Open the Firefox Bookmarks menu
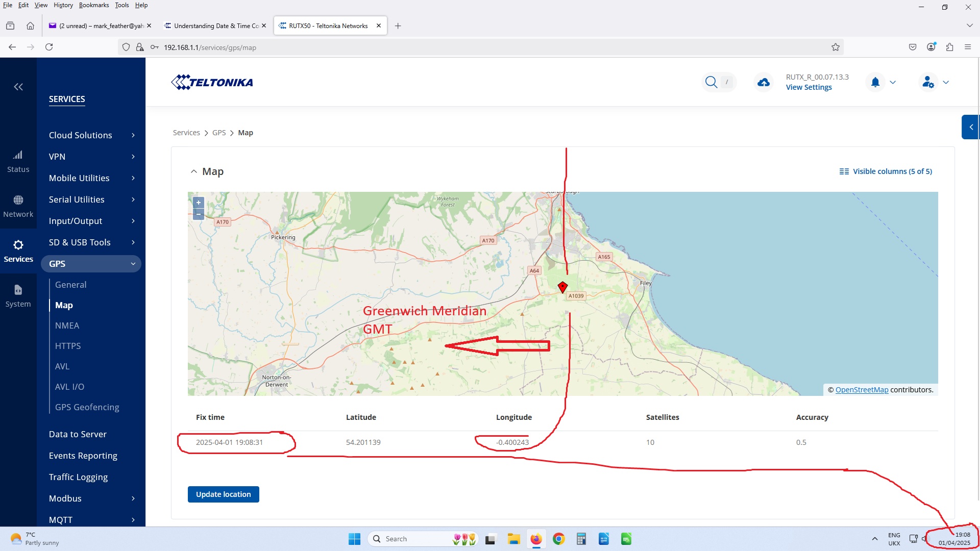 (x=94, y=5)
